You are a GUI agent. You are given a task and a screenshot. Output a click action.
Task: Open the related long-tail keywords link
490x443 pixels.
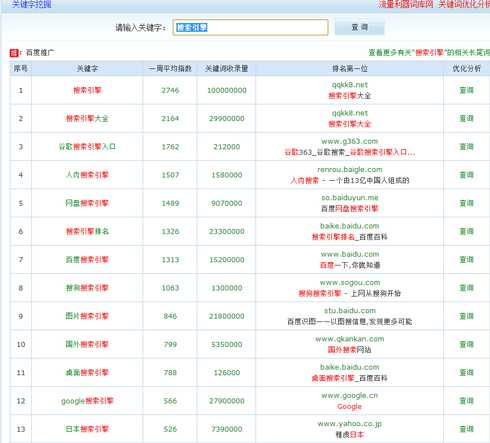[429, 53]
